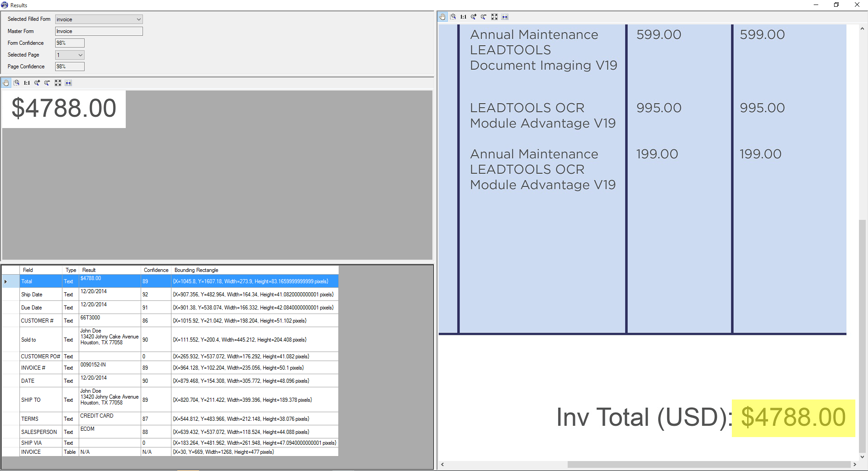Click the 0090152-IN result cell

(110, 368)
